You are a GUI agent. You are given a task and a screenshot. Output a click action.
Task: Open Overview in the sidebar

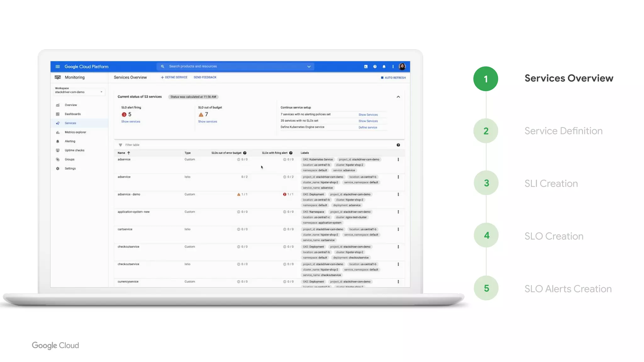pyautogui.click(x=71, y=105)
